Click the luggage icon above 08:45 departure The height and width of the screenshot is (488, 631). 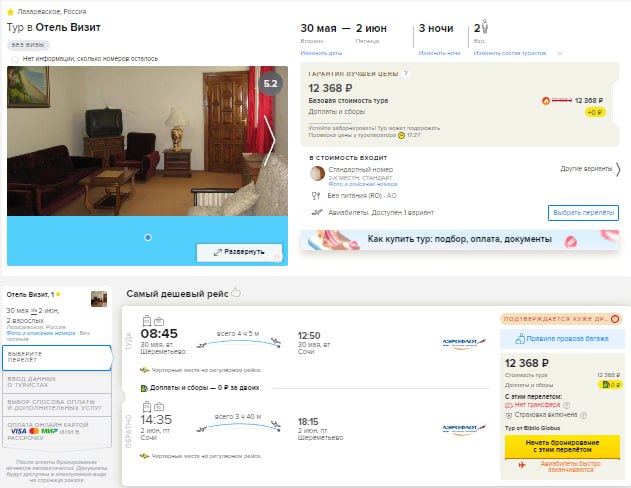click(x=147, y=321)
